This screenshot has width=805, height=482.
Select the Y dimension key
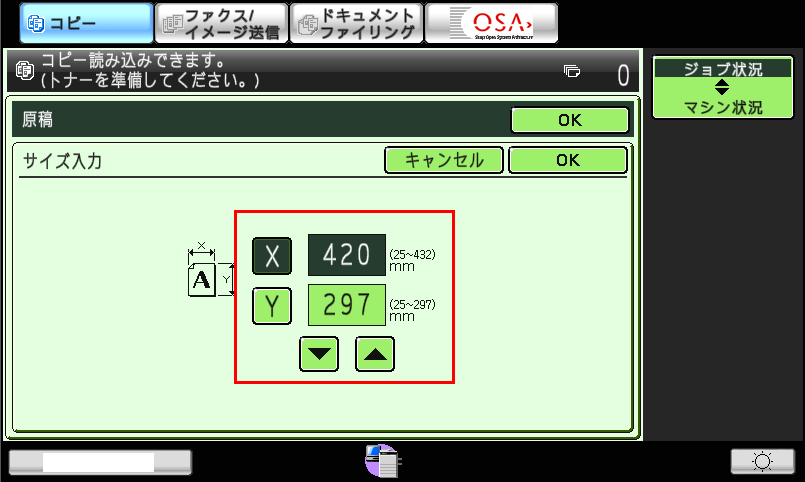(271, 305)
